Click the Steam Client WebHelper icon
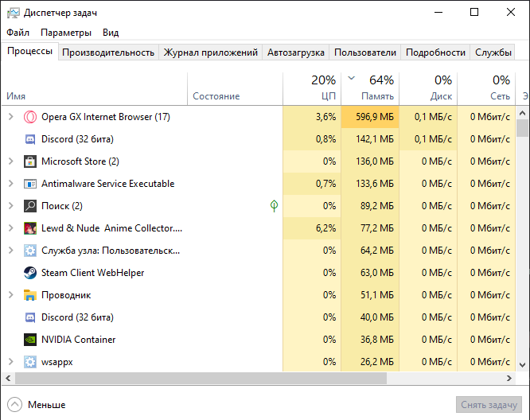This screenshot has width=530, height=420. pyautogui.click(x=30, y=273)
